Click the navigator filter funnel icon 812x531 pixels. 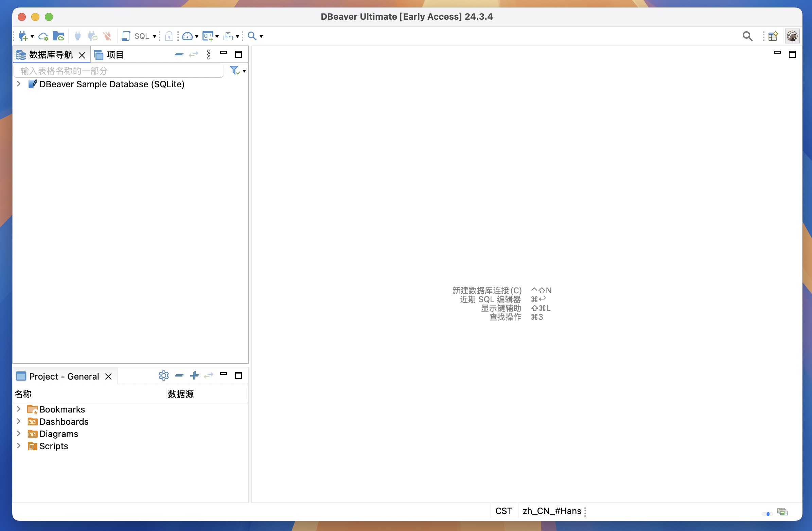pyautogui.click(x=235, y=70)
